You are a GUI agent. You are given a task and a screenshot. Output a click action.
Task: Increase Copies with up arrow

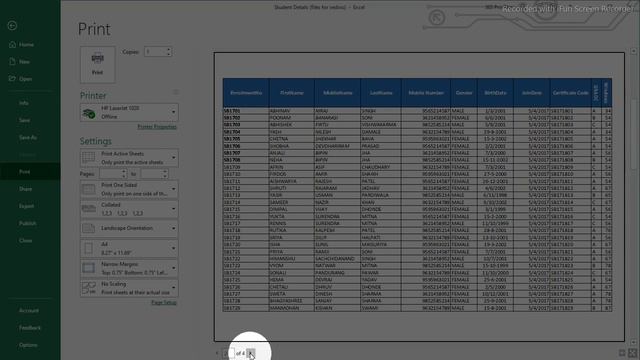[169, 49]
